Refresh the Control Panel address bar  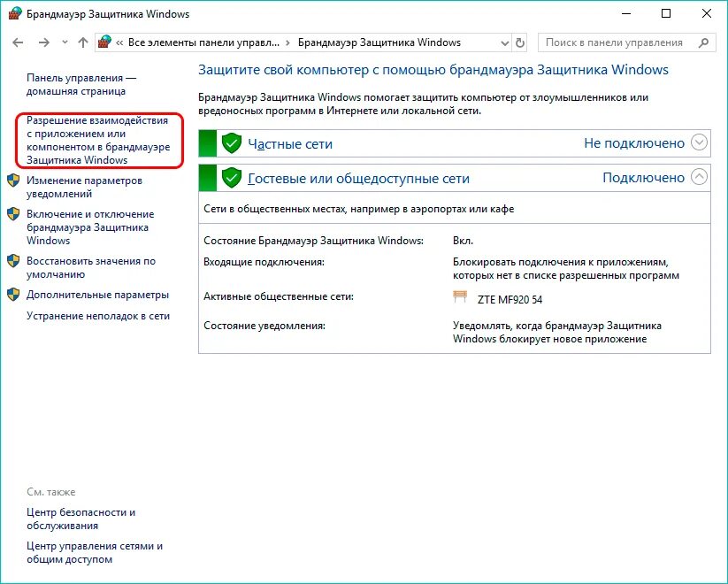[520, 42]
